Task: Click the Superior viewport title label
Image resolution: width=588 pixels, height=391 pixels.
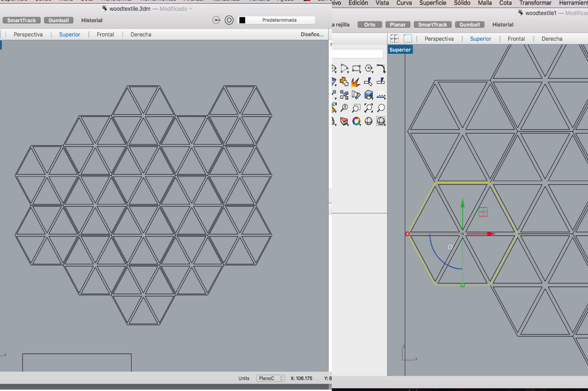Action: pyautogui.click(x=400, y=50)
